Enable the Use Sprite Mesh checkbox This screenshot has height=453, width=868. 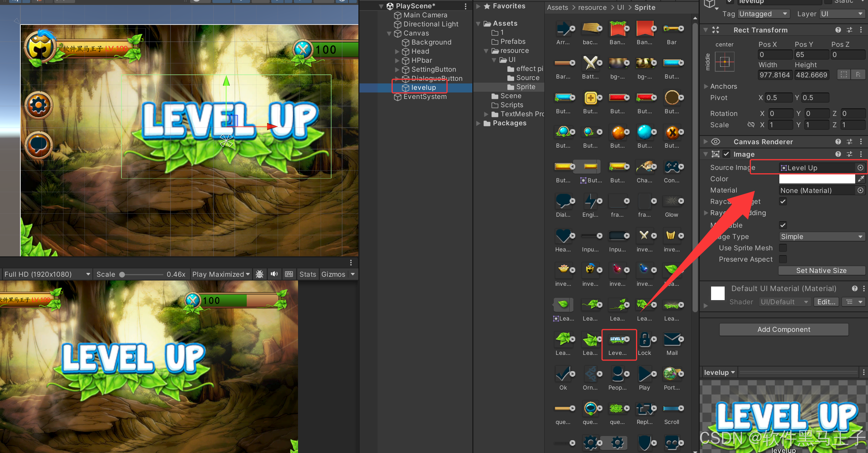[783, 248]
